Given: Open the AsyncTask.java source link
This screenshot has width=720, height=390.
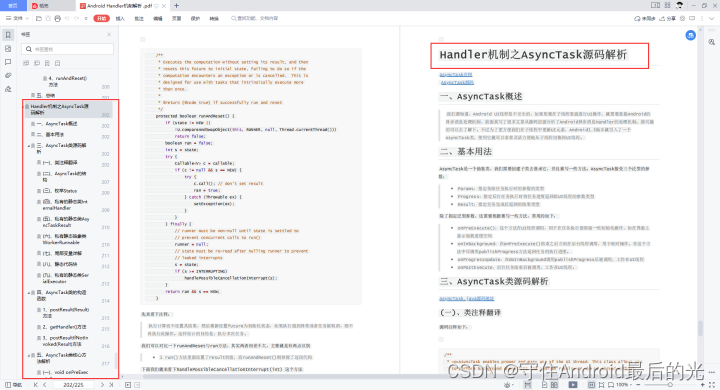Looking at the screenshot, I should point(467,299).
